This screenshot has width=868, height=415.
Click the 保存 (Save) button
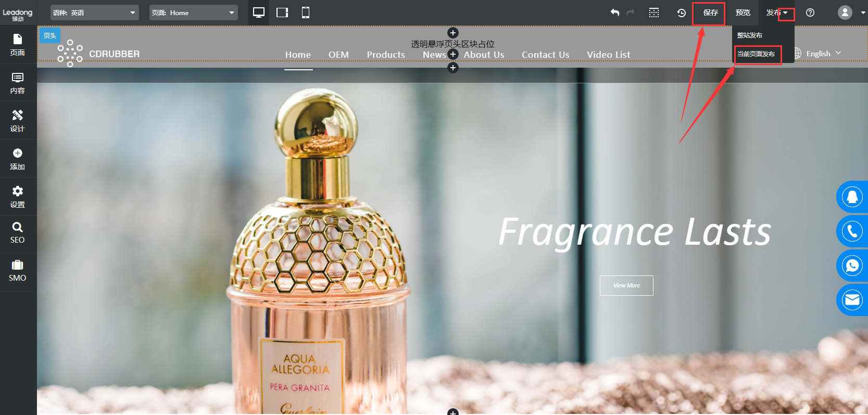tap(710, 12)
